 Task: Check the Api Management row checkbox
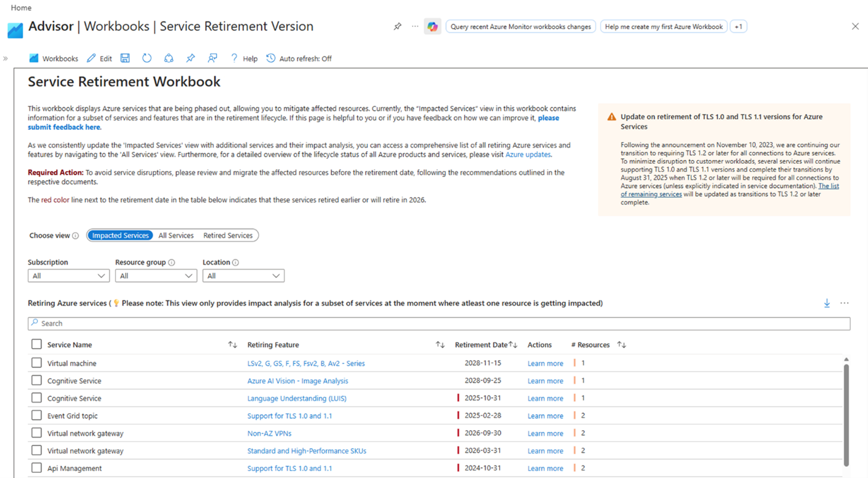(36, 468)
